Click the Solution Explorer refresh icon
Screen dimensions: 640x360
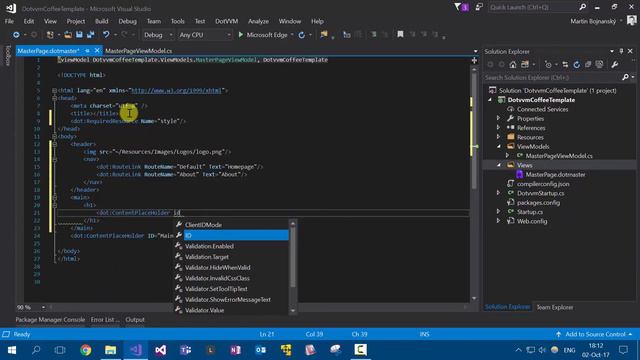tap(576, 64)
